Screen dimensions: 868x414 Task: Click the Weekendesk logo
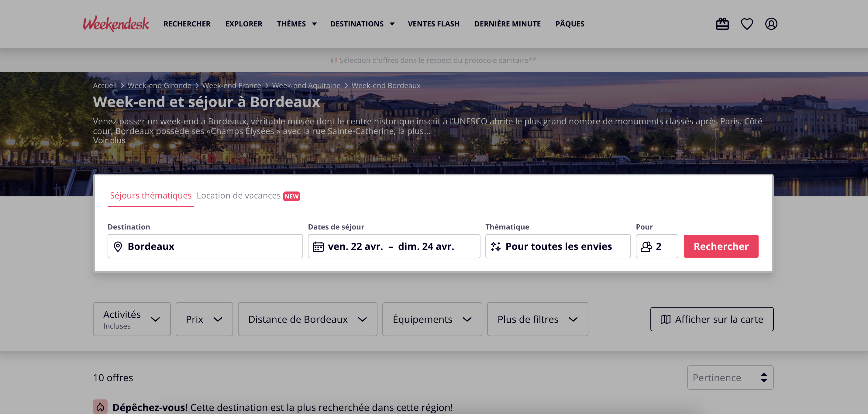116,24
